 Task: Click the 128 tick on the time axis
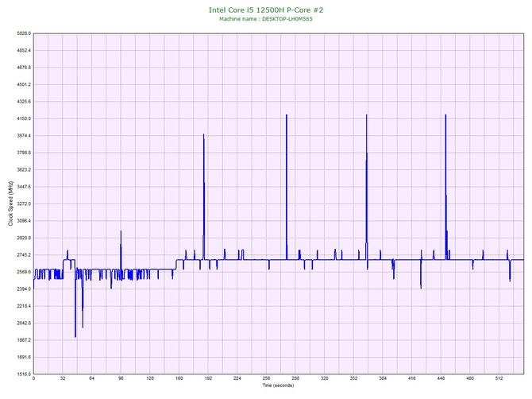[x=150, y=378]
